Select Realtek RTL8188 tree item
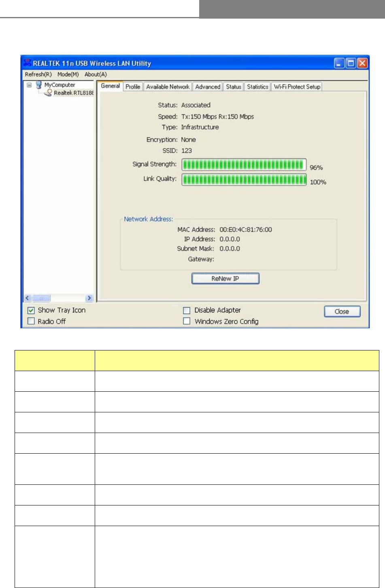 pos(74,93)
